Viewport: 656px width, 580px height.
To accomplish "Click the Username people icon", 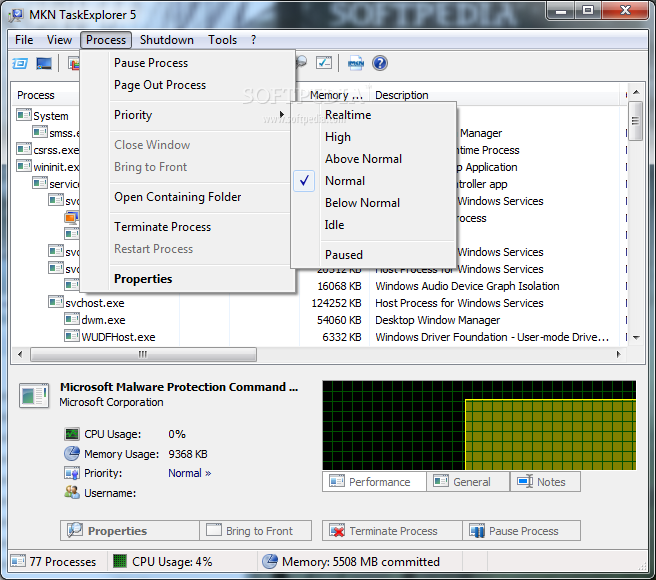I will click(72, 493).
